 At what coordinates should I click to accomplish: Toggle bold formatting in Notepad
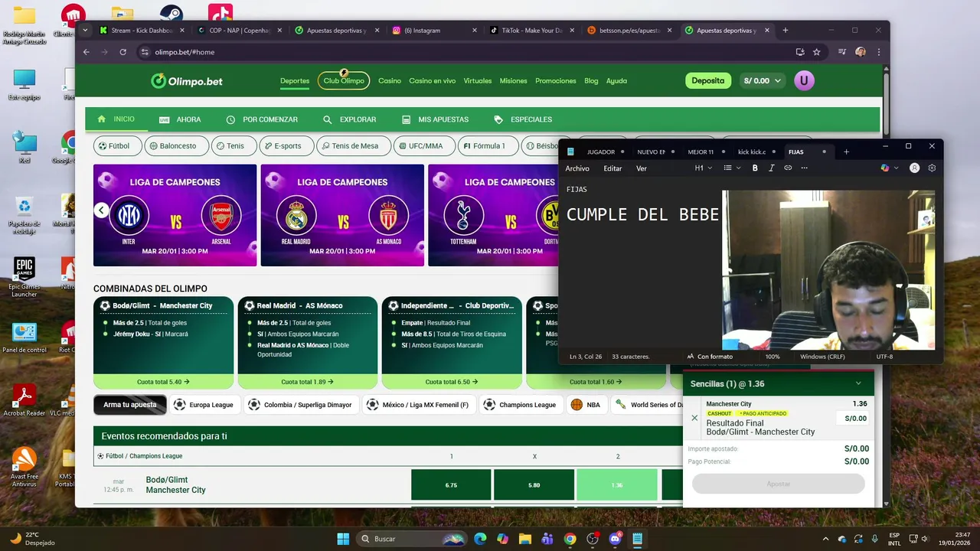click(755, 168)
